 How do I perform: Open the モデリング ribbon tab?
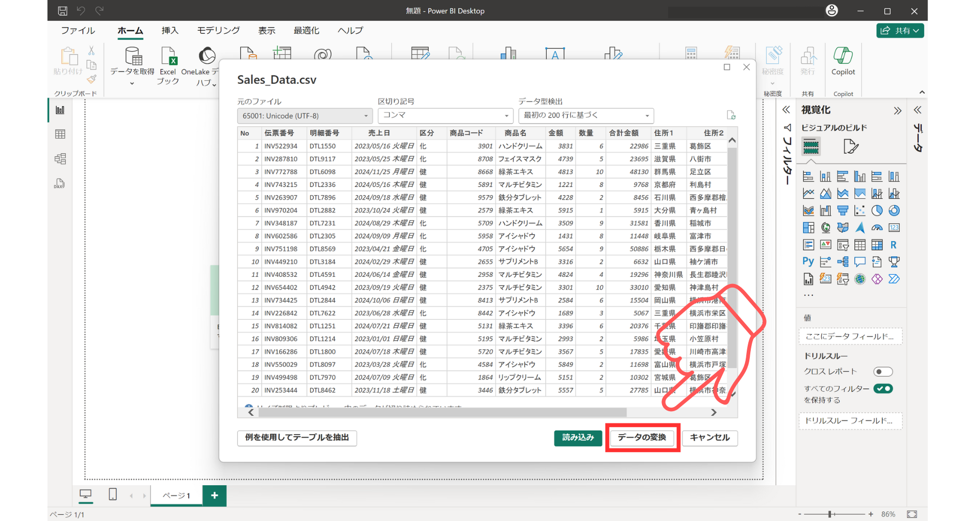tap(218, 31)
